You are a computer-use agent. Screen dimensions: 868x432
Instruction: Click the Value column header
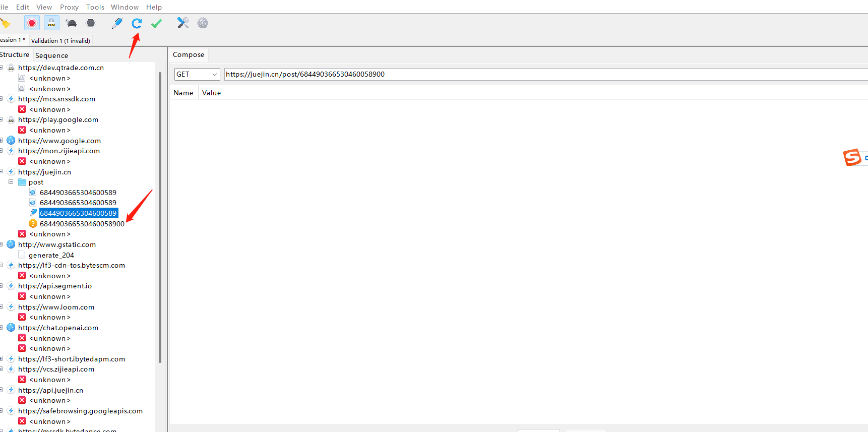point(212,93)
